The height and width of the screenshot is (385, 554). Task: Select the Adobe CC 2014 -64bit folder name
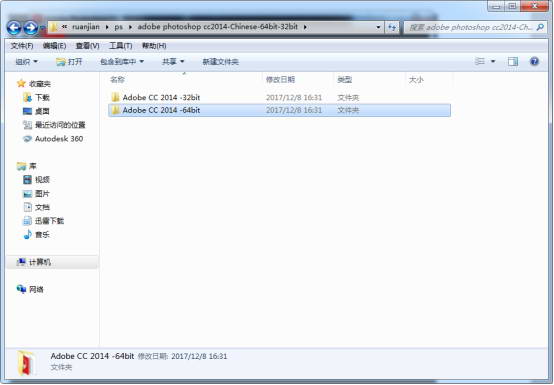click(161, 110)
